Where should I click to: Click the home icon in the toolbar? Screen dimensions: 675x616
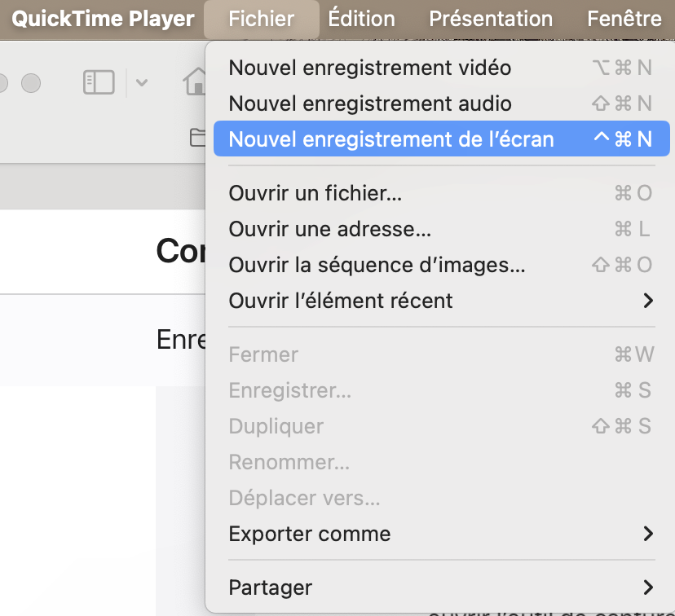pos(195,81)
